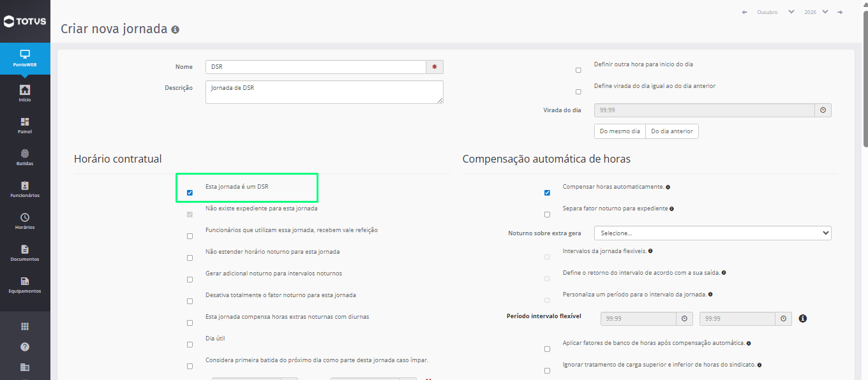Viewport: 868px width, 380px height.
Task: Click info icon beside Ignorar tratamento de carga
Action: pyautogui.click(x=759, y=365)
